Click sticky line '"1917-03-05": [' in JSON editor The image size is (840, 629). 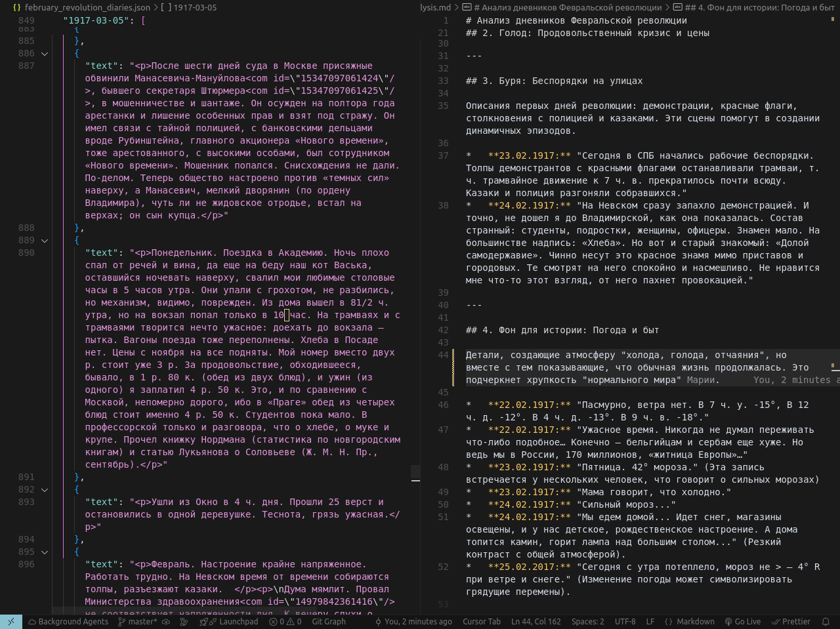click(104, 20)
